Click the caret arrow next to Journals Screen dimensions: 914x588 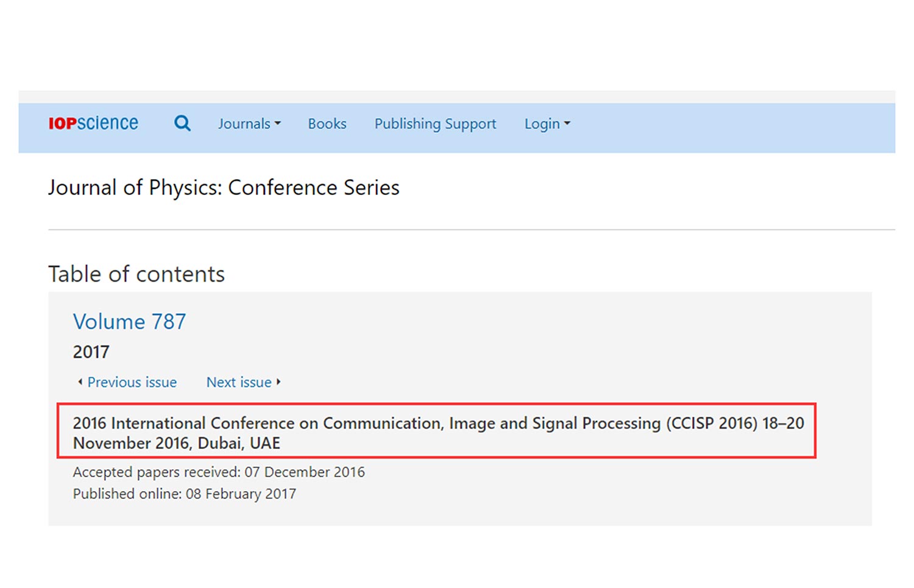(x=278, y=124)
